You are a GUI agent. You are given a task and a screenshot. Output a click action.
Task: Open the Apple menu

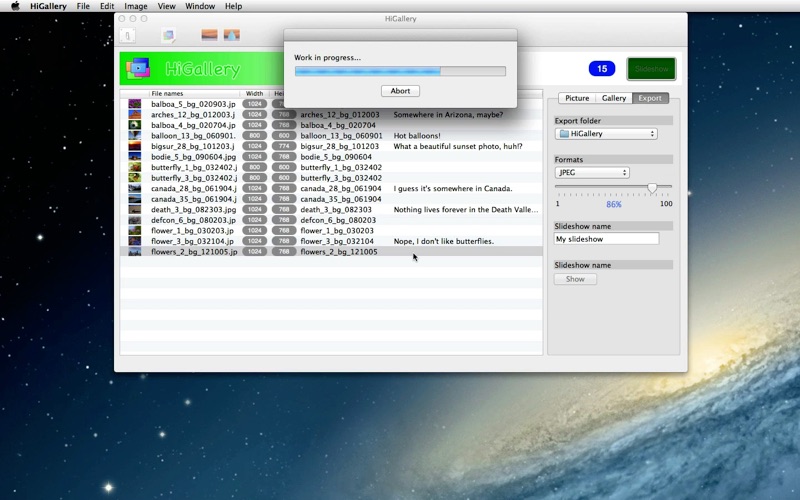coord(15,6)
